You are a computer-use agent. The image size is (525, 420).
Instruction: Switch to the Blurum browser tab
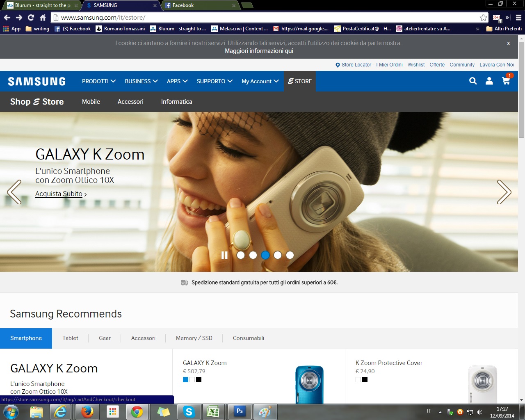[43, 5]
